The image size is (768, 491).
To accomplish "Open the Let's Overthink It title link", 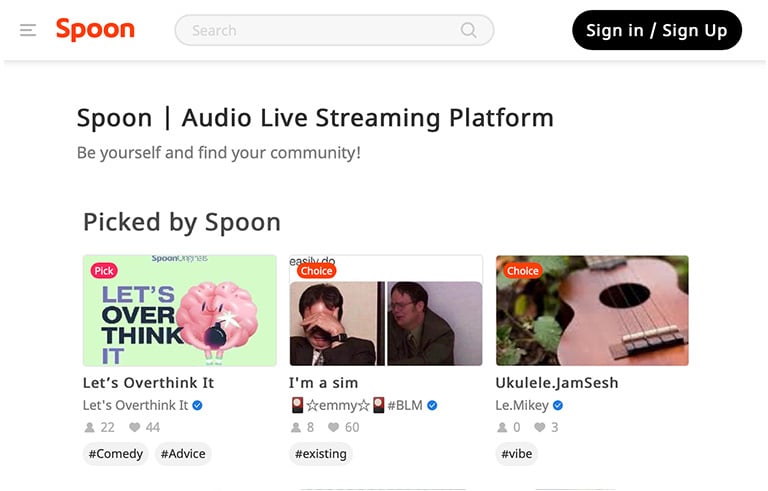I will [x=148, y=383].
